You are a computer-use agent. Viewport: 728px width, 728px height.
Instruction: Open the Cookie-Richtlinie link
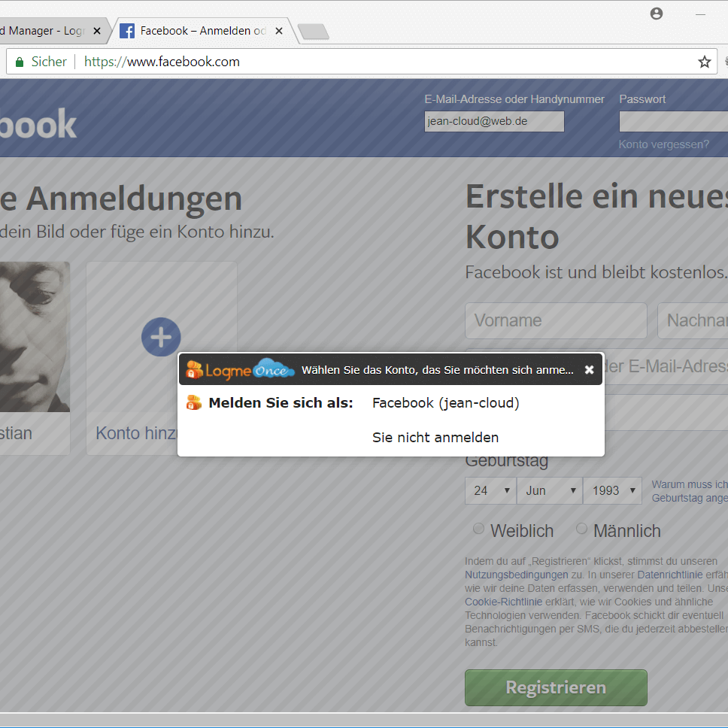[x=503, y=602]
